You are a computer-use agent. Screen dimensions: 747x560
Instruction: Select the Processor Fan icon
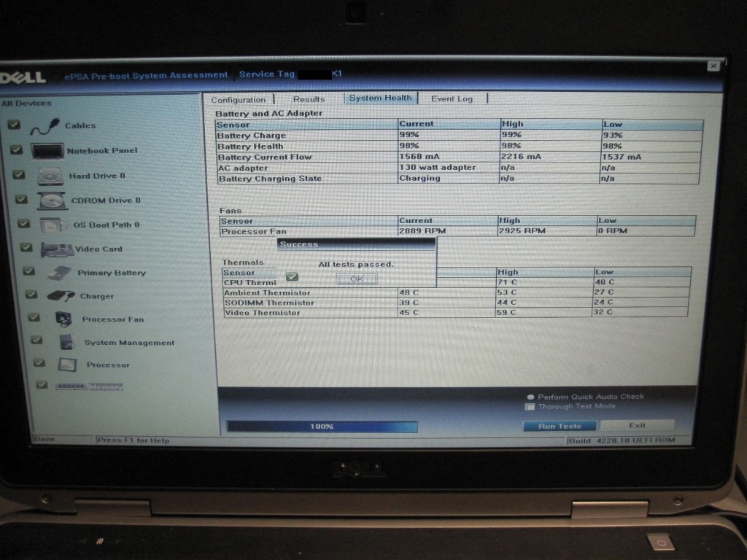tap(64, 319)
